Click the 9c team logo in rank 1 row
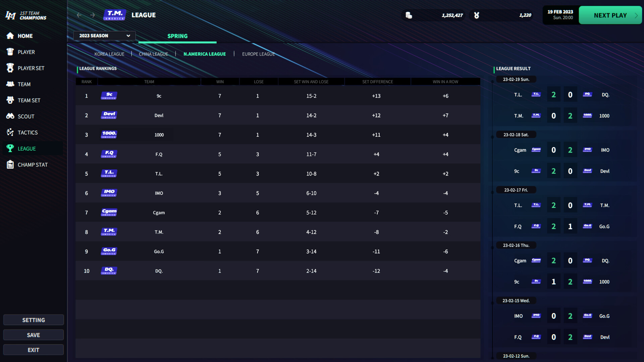Viewport: 644px width, 362px height. (x=108, y=96)
